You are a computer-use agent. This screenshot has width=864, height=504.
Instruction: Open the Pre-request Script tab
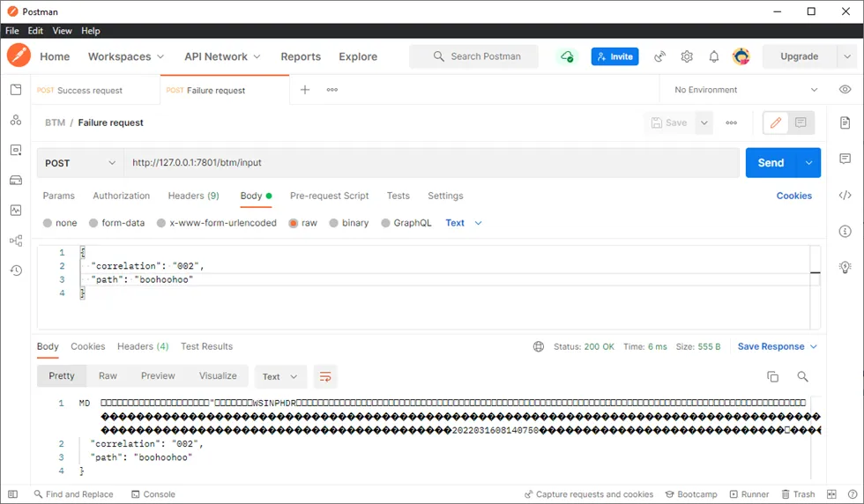coord(329,196)
